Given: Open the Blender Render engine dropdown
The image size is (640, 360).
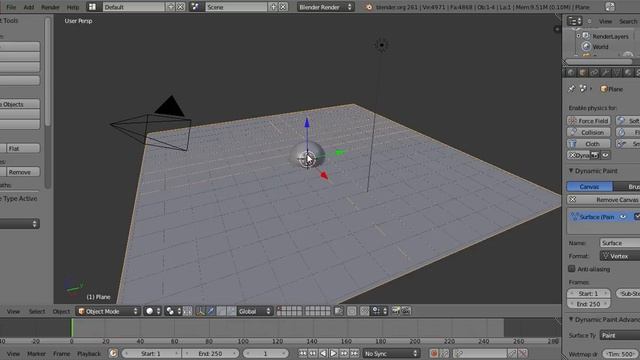Looking at the screenshot, I should click(x=325, y=7).
